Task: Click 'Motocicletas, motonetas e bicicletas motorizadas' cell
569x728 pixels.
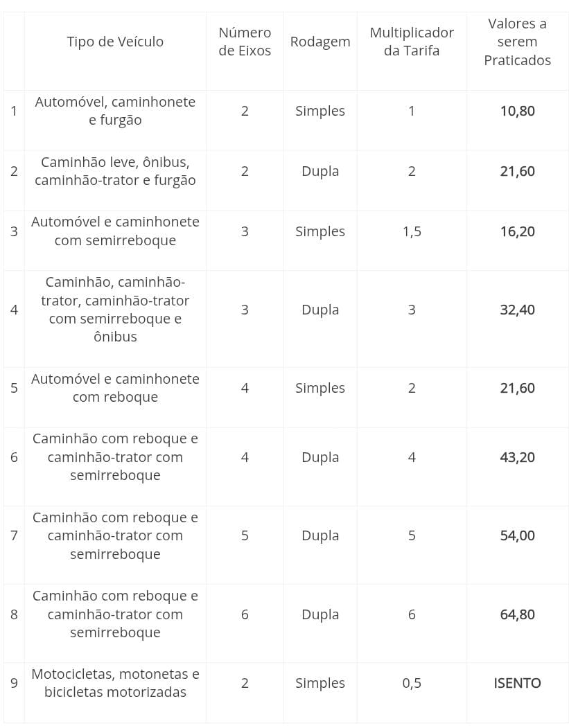Action: [115, 683]
